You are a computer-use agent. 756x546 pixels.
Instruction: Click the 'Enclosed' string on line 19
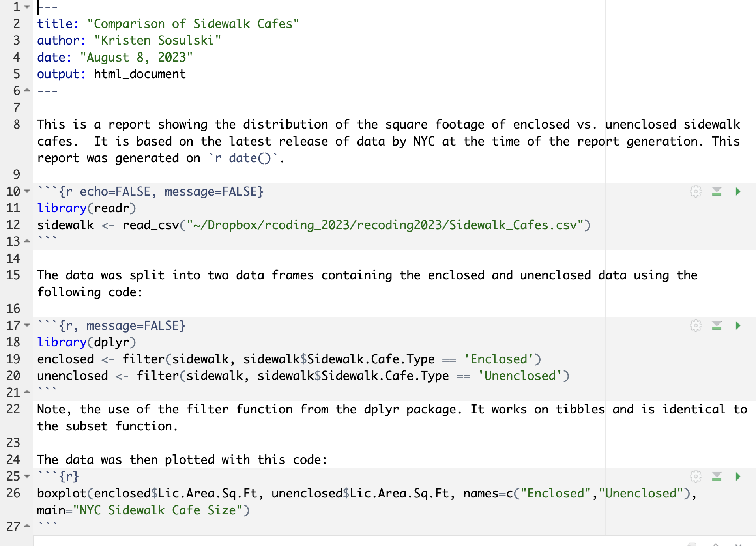pyautogui.click(x=499, y=359)
